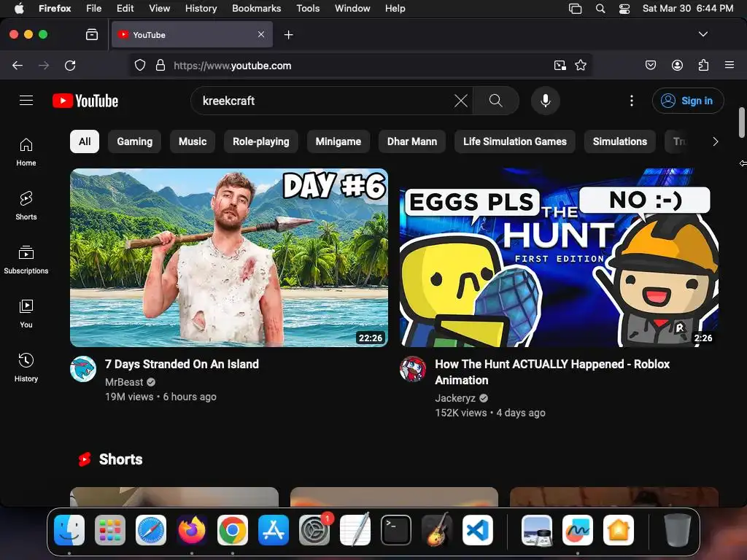Select the Dhar Mann filter chip
This screenshot has width=747, height=560.
coord(412,141)
